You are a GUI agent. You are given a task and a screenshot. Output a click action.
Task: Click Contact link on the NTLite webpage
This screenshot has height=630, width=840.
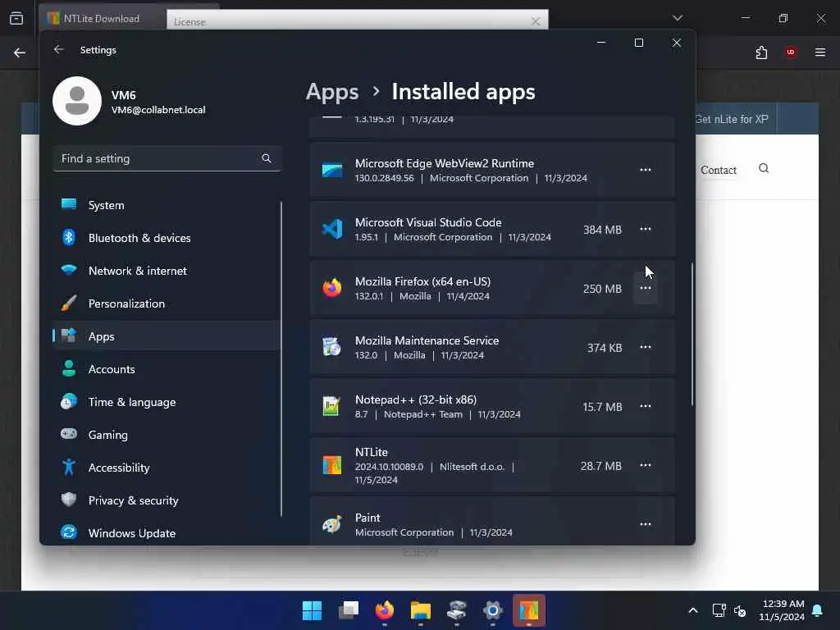point(719,171)
